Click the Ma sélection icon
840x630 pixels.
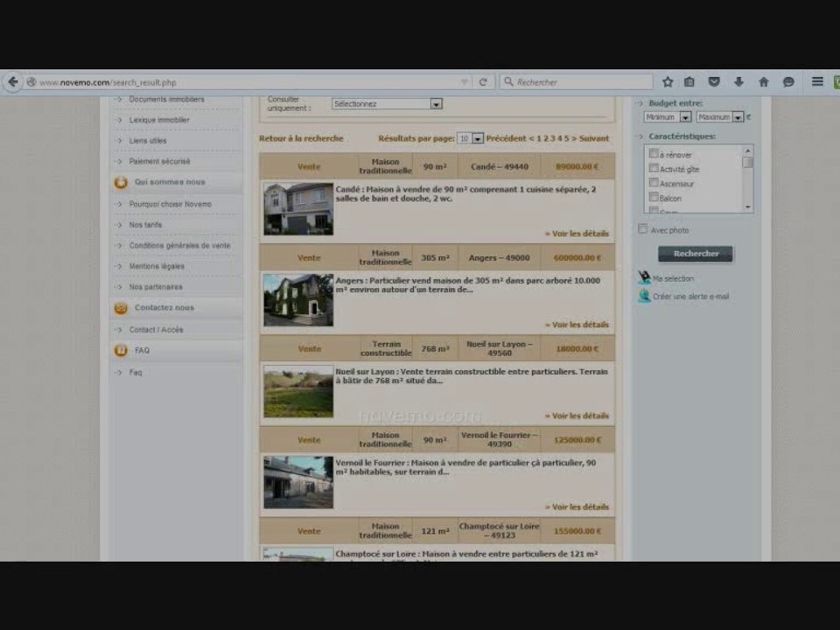[643, 277]
